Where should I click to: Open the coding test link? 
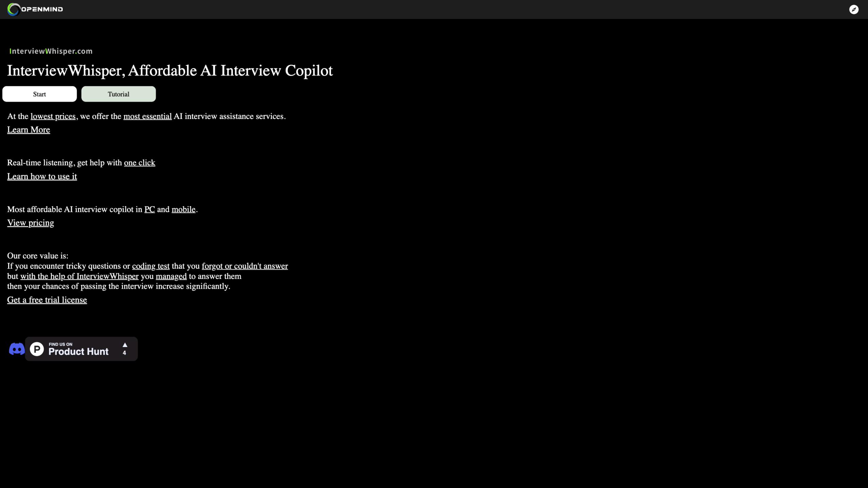151,266
